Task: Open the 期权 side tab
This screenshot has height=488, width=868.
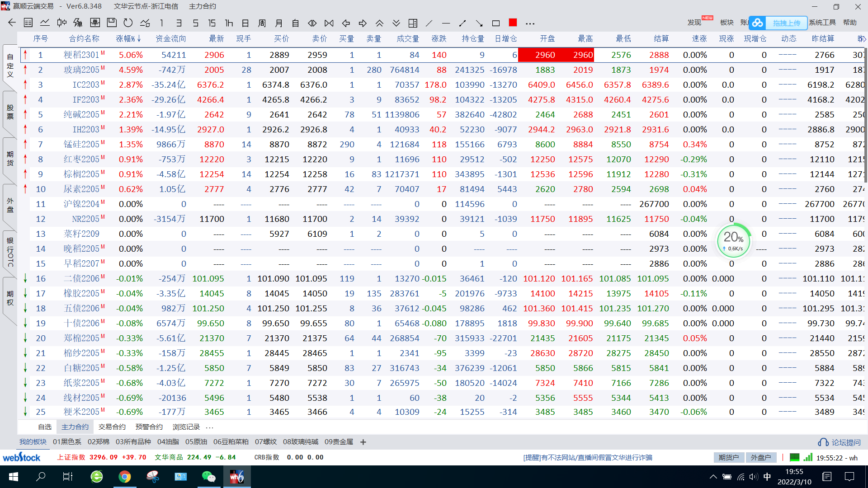Action: pyautogui.click(x=10, y=298)
